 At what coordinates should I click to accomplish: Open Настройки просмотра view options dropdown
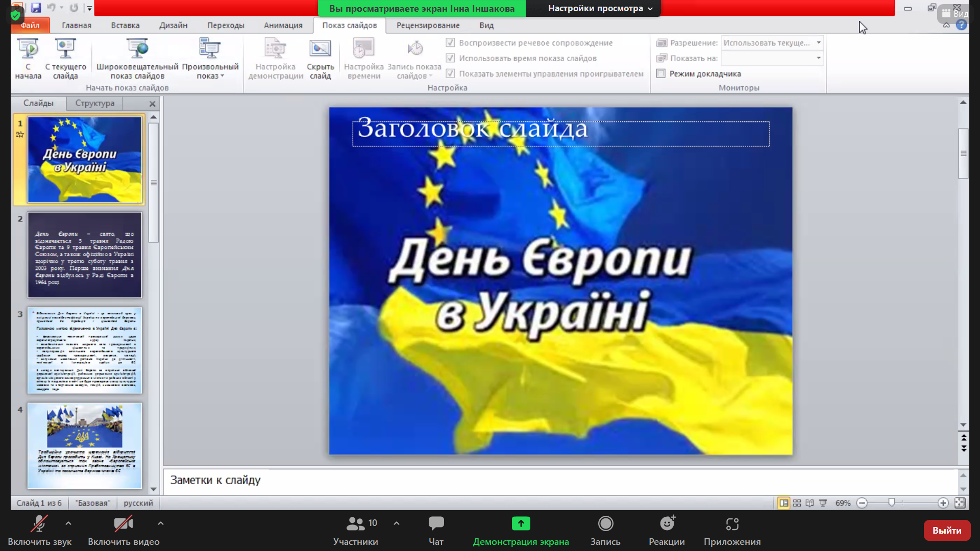[600, 8]
